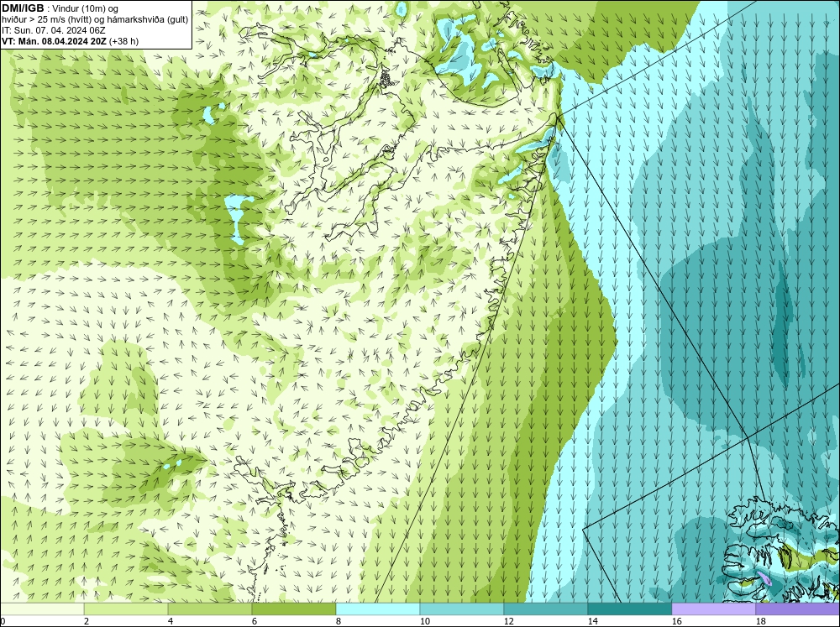840x627 pixels.
Task: Click the small purple gust patch over Iceland
Action: click(x=764, y=577)
